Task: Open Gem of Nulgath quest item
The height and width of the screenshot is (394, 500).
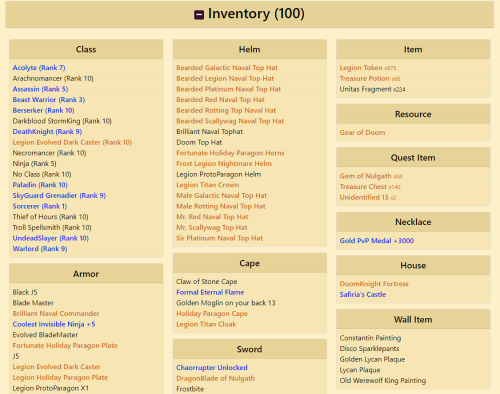Action: 365,176
